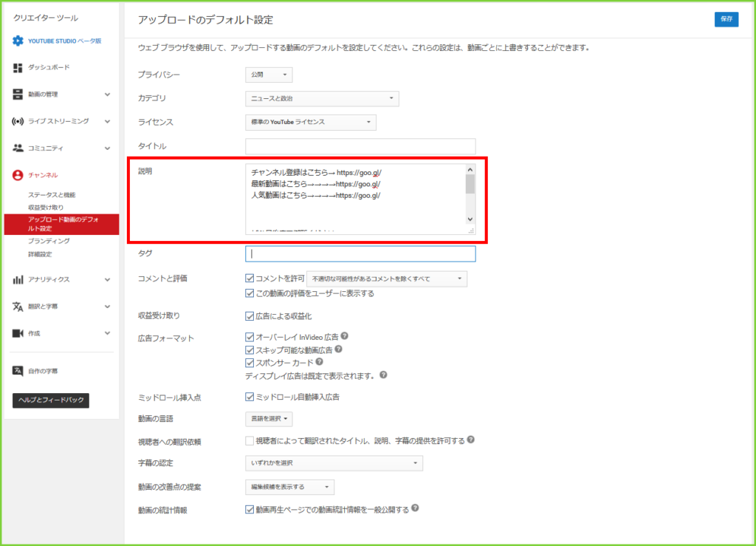Open the video improvement suggestions dropdown
The image size is (756, 546).
(289, 487)
